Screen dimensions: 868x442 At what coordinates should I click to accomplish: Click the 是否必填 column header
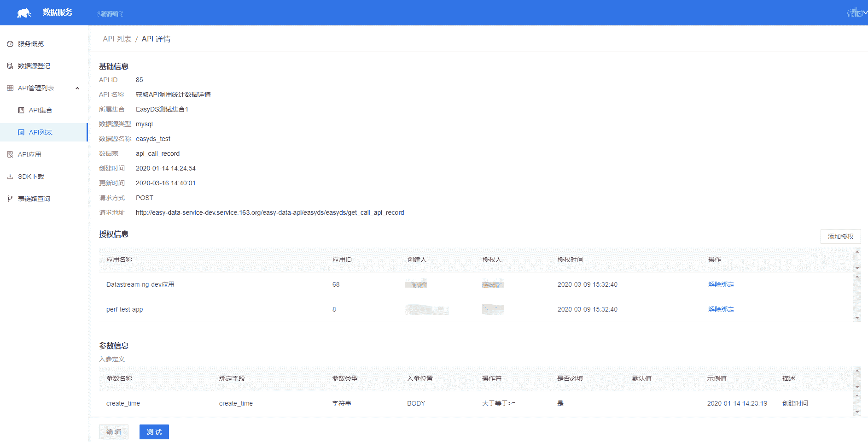click(570, 378)
